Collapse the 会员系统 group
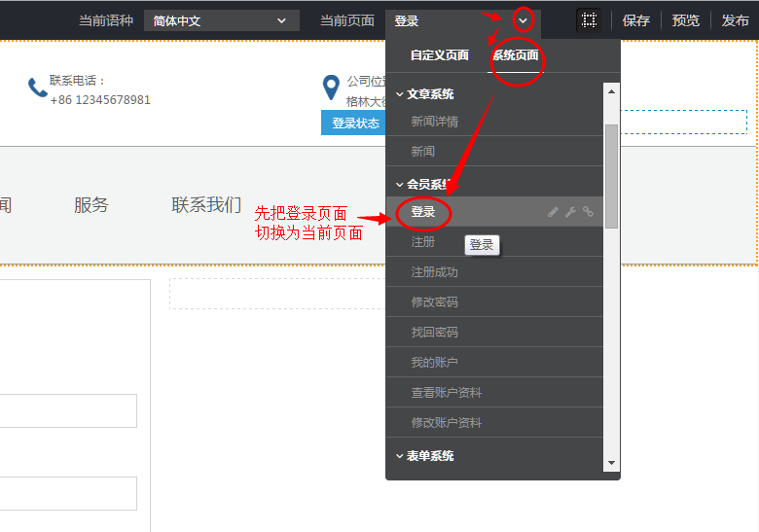Screen dimensions: 759x532 tap(399, 185)
